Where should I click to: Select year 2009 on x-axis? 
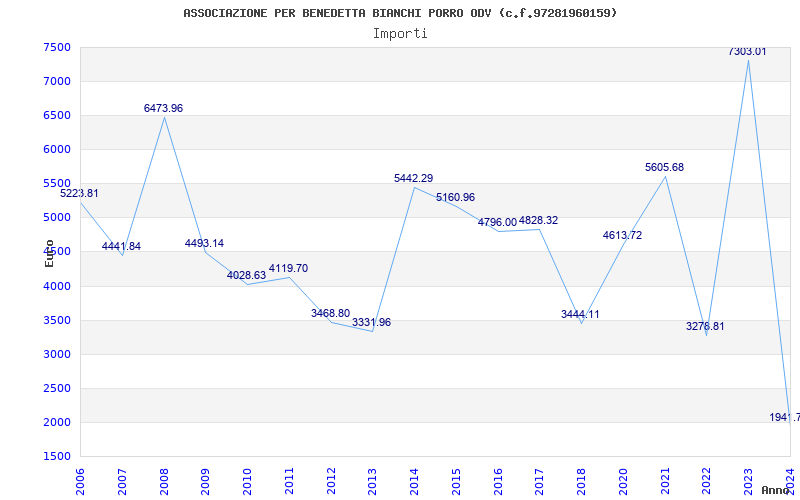coord(206,481)
